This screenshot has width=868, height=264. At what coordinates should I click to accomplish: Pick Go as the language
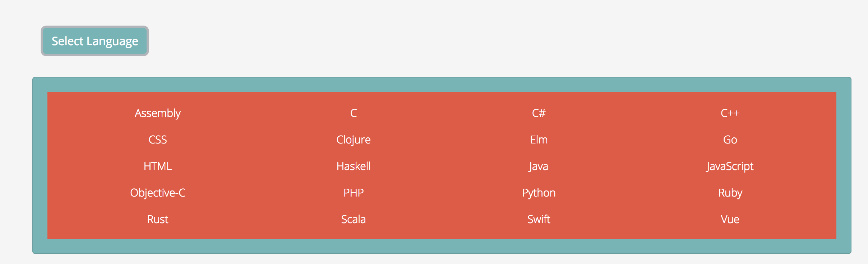click(730, 140)
